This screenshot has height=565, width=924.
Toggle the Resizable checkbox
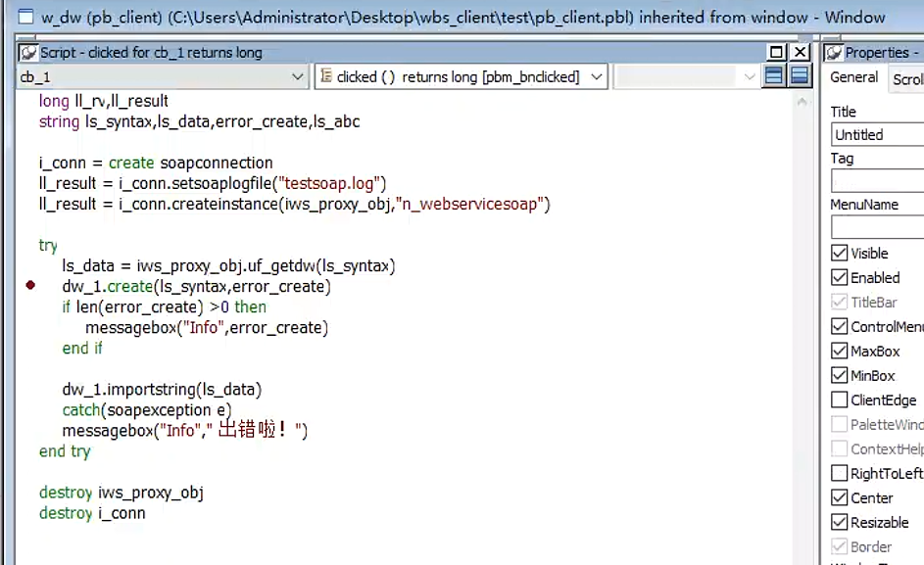[x=839, y=522]
